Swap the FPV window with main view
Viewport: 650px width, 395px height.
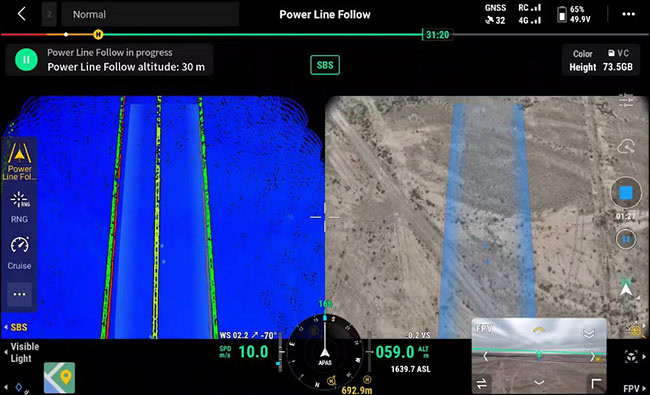click(x=482, y=384)
